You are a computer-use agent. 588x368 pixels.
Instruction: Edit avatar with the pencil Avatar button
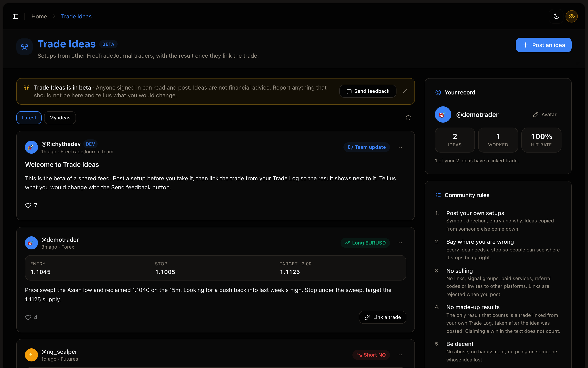pyautogui.click(x=545, y=115)
